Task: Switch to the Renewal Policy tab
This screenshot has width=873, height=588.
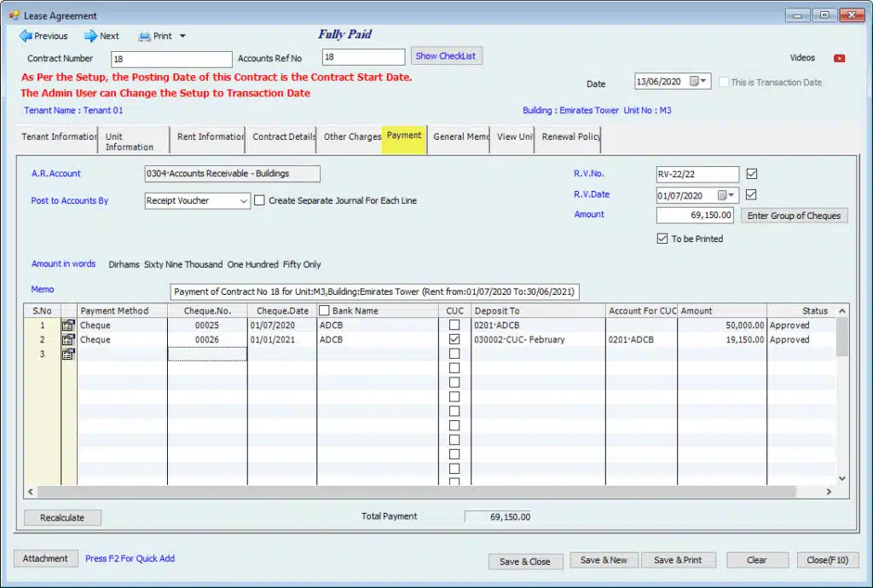Action: click(569, 137)
